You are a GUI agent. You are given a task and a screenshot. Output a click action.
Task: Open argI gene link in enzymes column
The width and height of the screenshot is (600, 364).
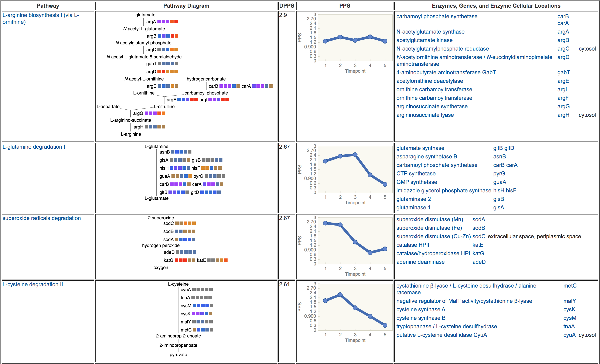coord(562,90)
